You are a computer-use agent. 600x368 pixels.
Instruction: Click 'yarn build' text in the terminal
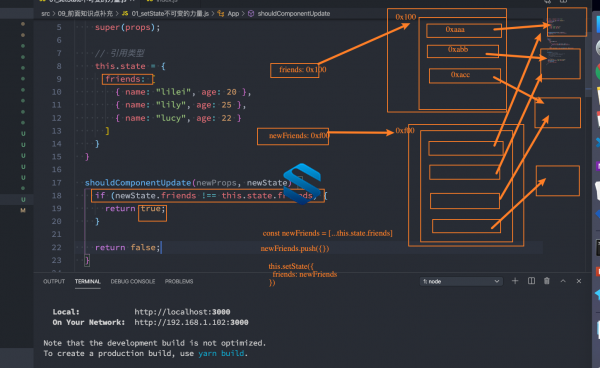click(x=221, y=353)
